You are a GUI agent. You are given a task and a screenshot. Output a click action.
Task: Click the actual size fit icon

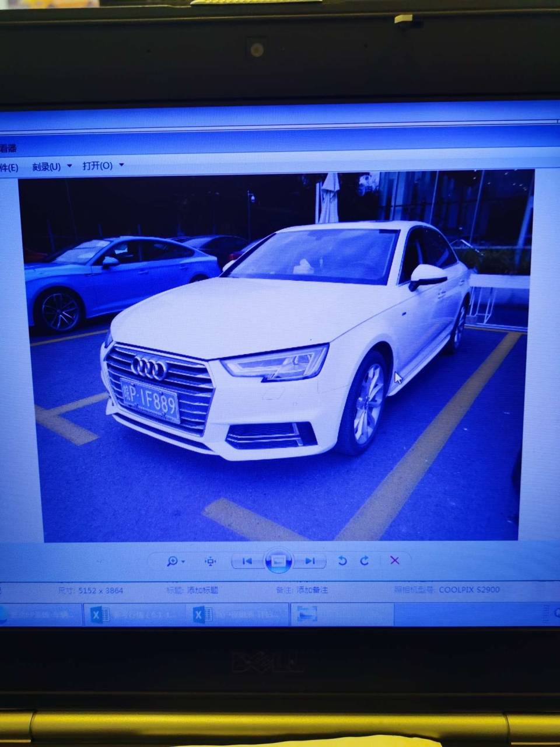tap(211, 561)
